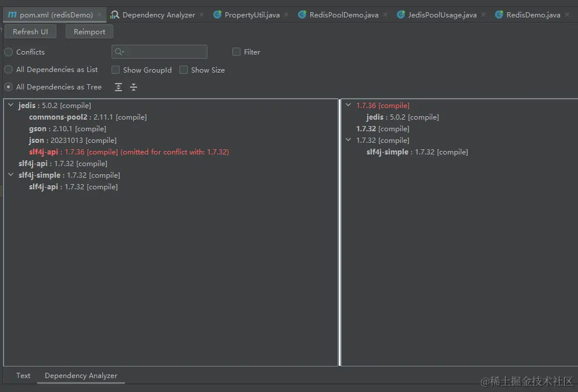This screenshot has height=392, width=578.
Task: Click the Reimport button
Action: pos(89,32)
